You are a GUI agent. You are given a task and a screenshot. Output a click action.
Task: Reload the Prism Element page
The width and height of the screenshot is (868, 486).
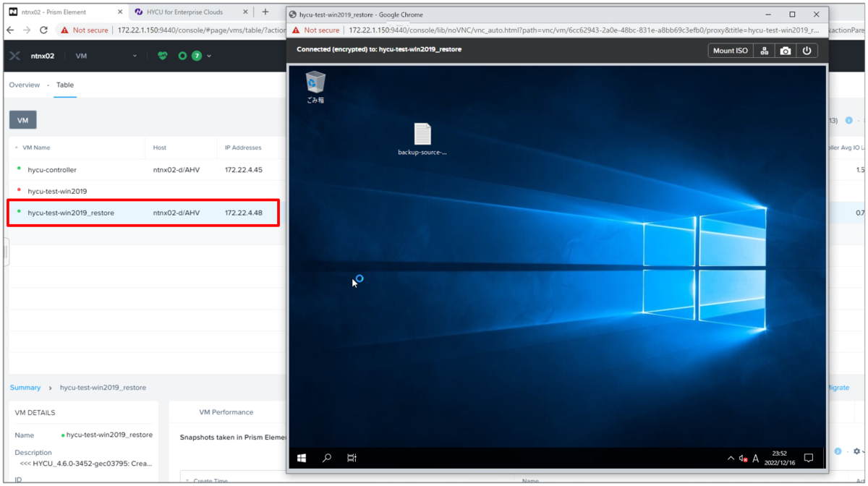pos(43,30)
